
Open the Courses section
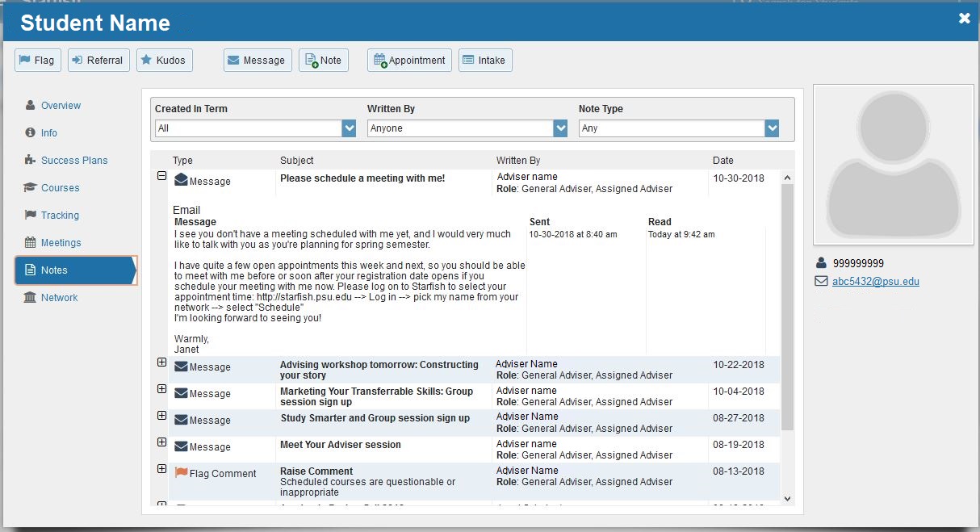pos(58,187)
